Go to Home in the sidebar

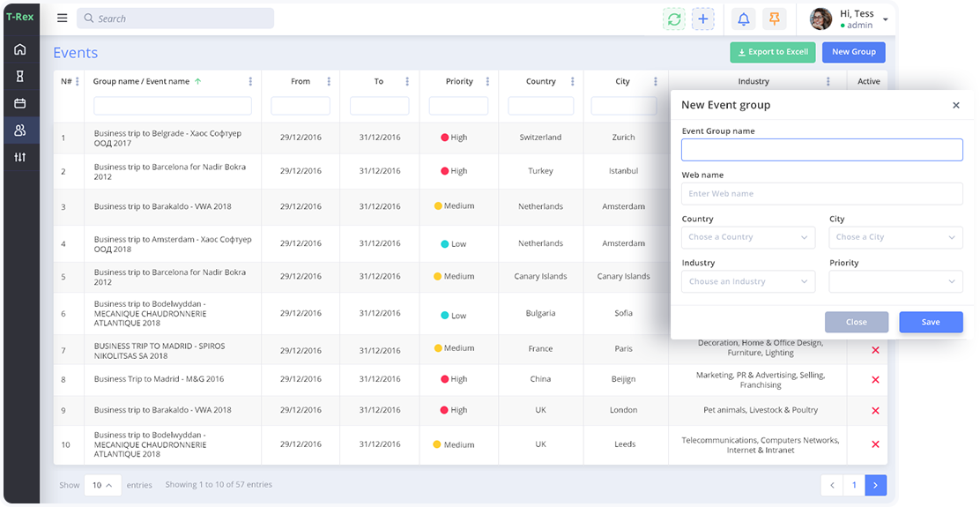pyautogui.click(x=20, y=49)
